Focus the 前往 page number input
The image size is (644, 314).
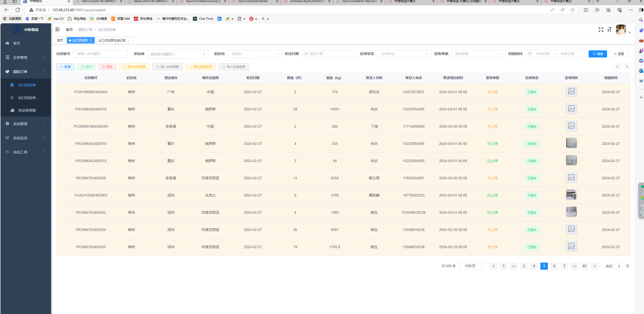619,266
